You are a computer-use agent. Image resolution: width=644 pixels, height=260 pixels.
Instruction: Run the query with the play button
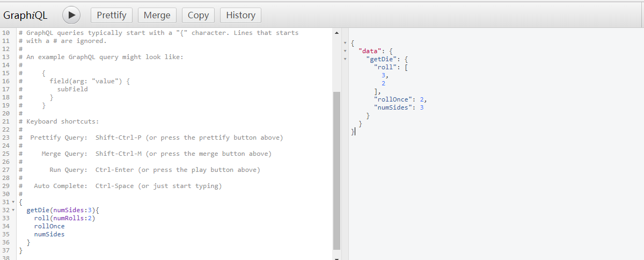pos(71,15)
